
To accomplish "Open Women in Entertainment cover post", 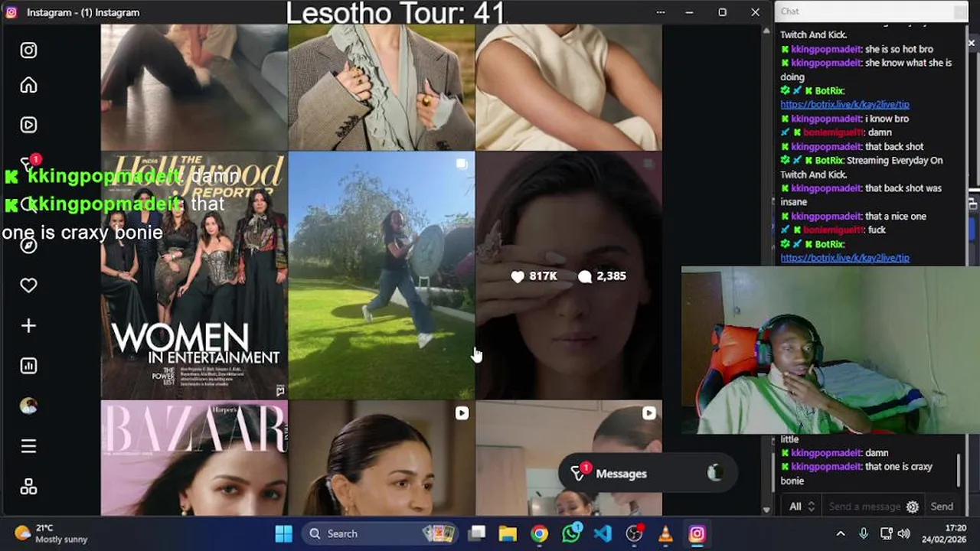I will [194, 275].
